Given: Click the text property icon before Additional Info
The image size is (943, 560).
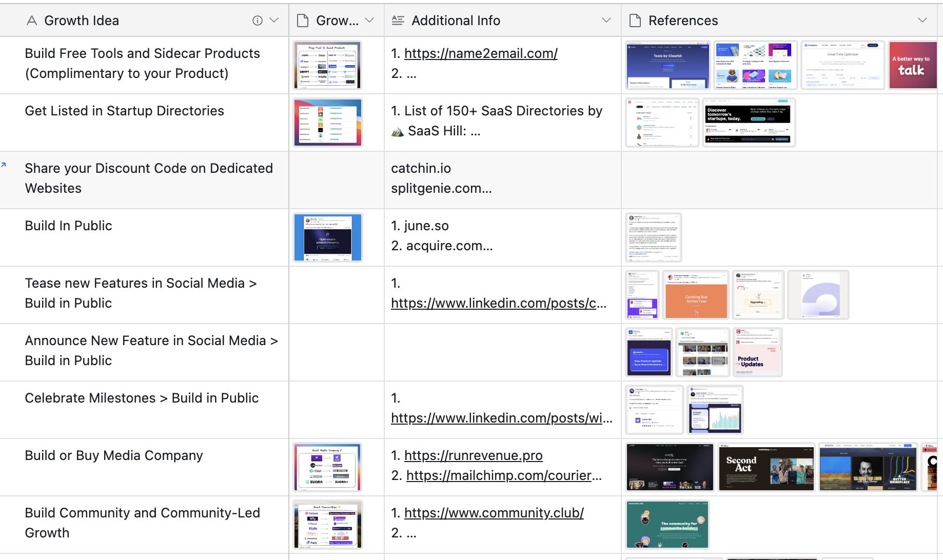Looking at the screenshot, I should (397, 20).
